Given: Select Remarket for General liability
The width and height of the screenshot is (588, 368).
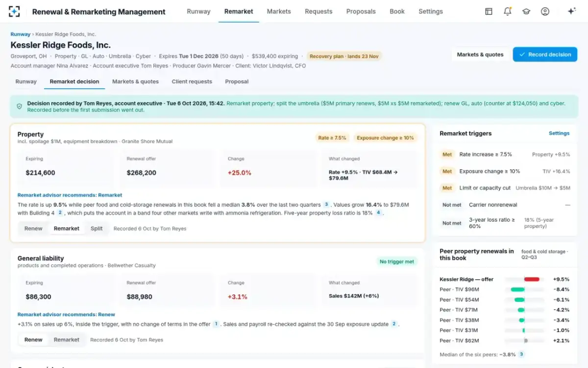Looking at the screenshot, I should [67, 340].
